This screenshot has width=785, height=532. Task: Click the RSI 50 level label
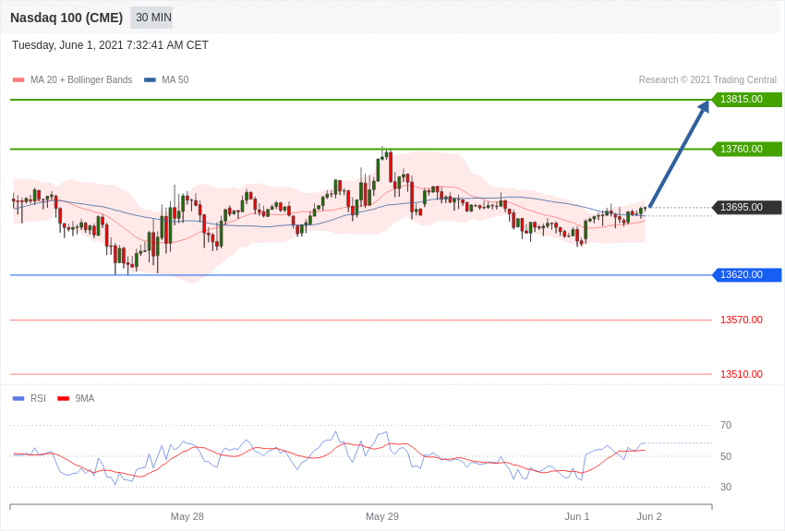[x=726, y=456]
